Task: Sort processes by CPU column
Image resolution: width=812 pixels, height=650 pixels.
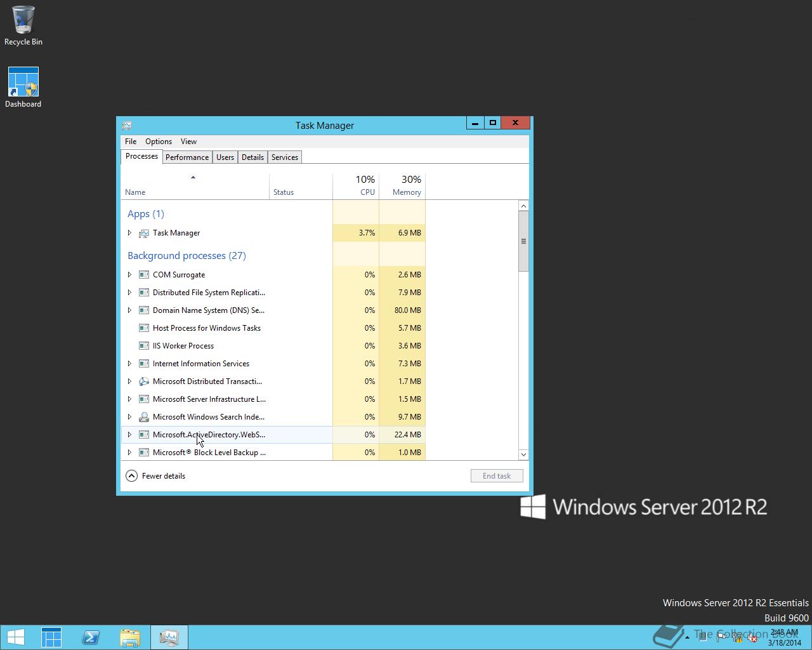Action: click(356, 186)
